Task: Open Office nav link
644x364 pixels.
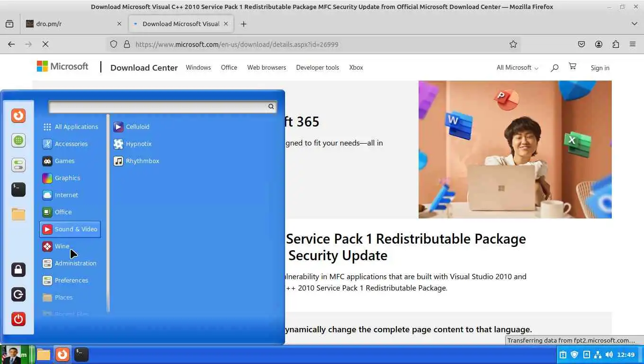Action: [229, 67]
